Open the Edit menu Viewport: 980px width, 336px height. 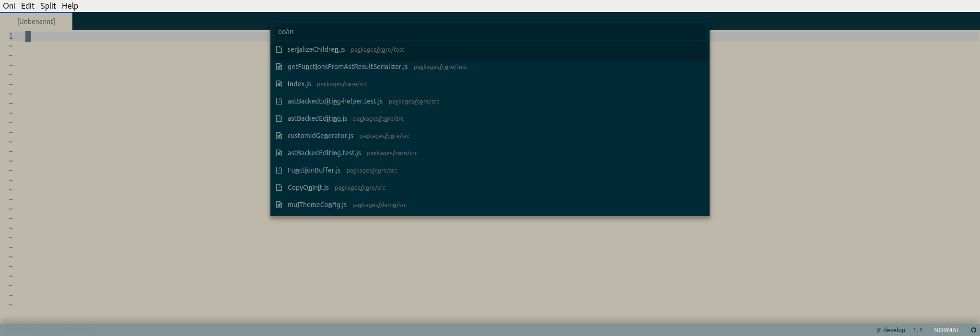(x=27, y=6)
